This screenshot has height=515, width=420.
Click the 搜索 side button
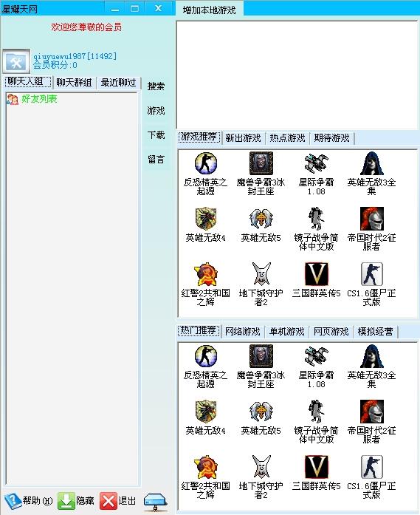click(x=156, y=86)
